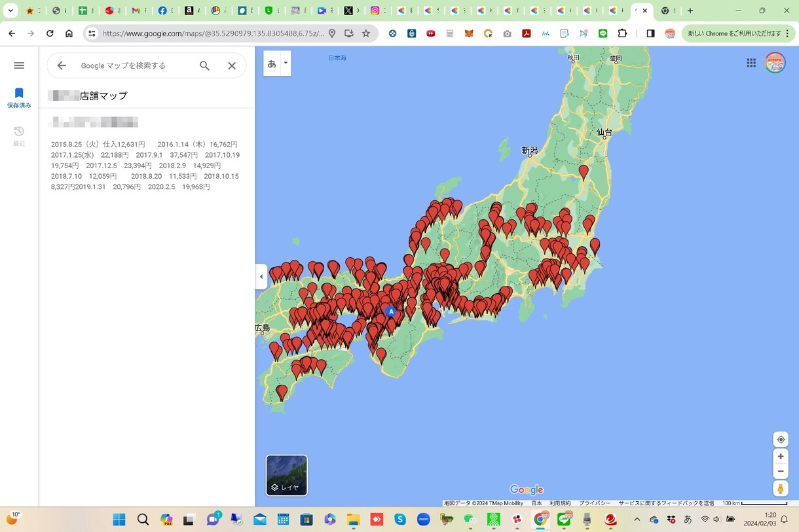
Task: Click the location pin icon in address bar
Action: coord(332,33)
